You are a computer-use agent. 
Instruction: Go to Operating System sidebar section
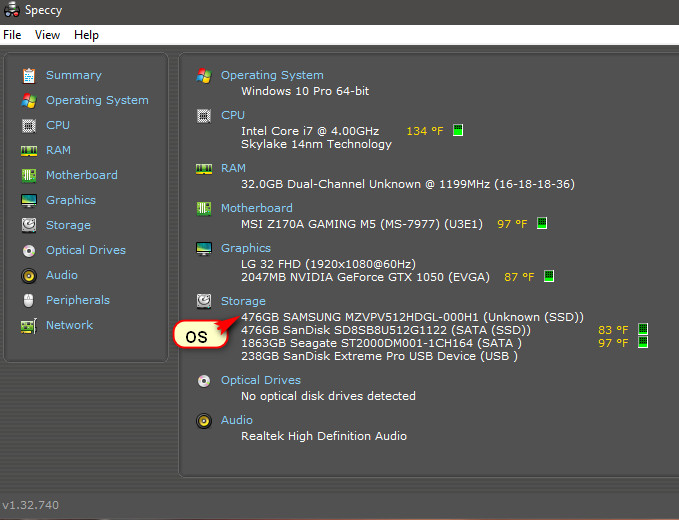(x=97, y=100)
